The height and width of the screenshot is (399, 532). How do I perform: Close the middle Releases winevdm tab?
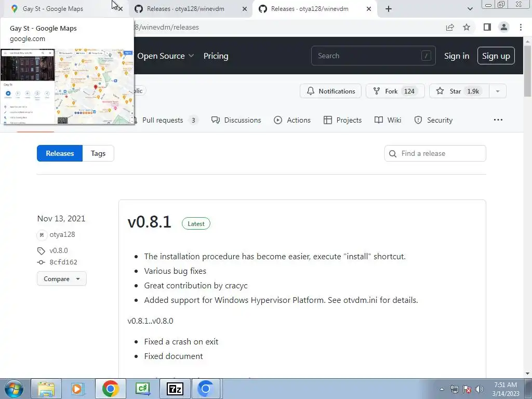tap(245, 9)
